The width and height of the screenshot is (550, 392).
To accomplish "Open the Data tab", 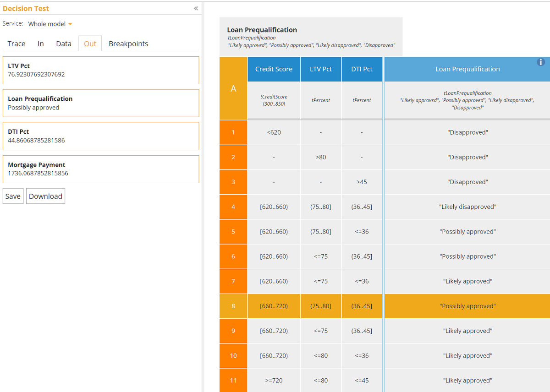I will (x=64, y=44).
